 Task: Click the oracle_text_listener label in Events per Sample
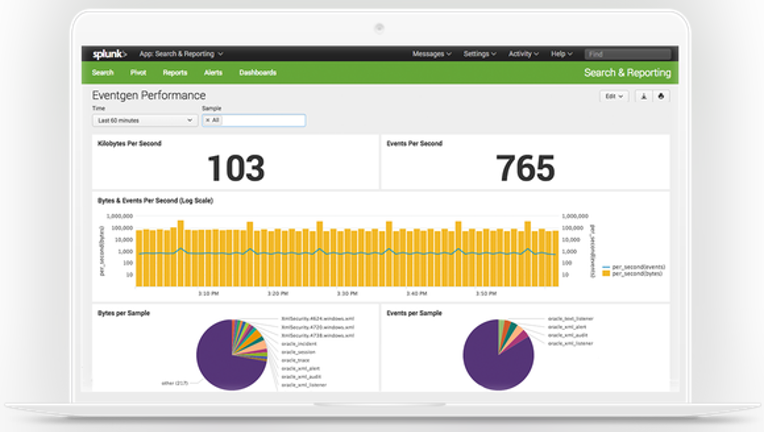571,319
